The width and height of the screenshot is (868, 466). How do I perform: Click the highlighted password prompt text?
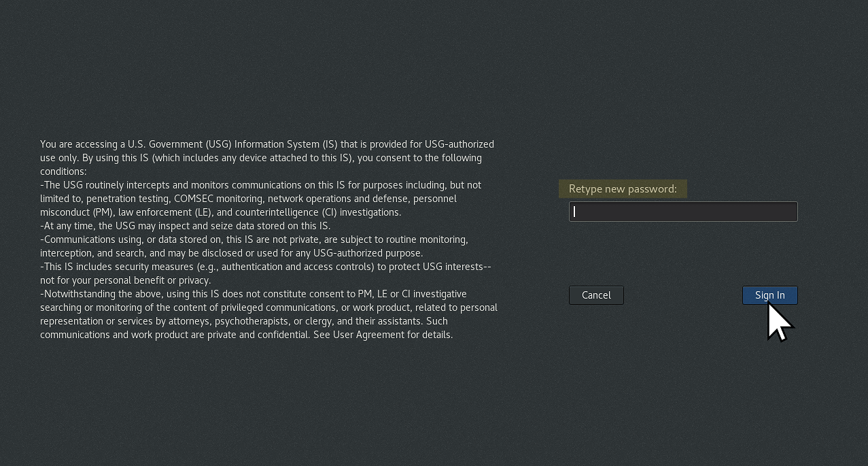pos(623,188)
